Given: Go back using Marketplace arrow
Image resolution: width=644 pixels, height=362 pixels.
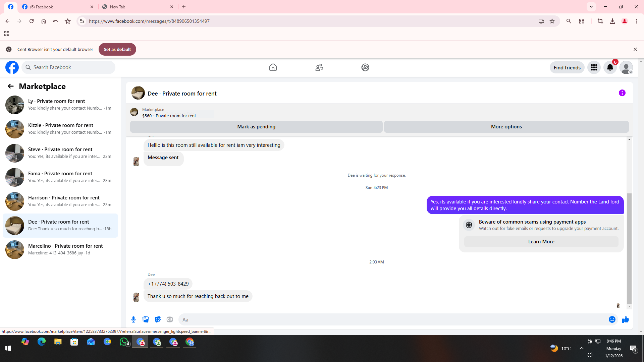Looking at the screenshot, I should (11, 86).
